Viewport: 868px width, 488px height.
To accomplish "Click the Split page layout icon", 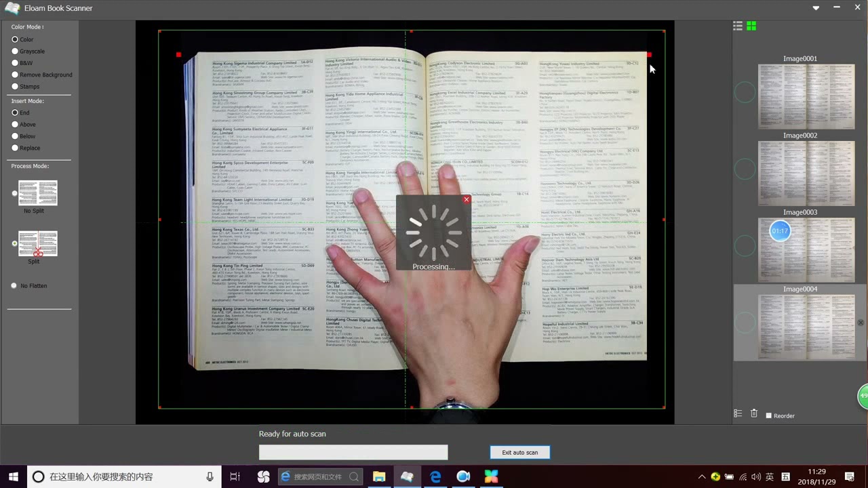I will pos(38,243).
